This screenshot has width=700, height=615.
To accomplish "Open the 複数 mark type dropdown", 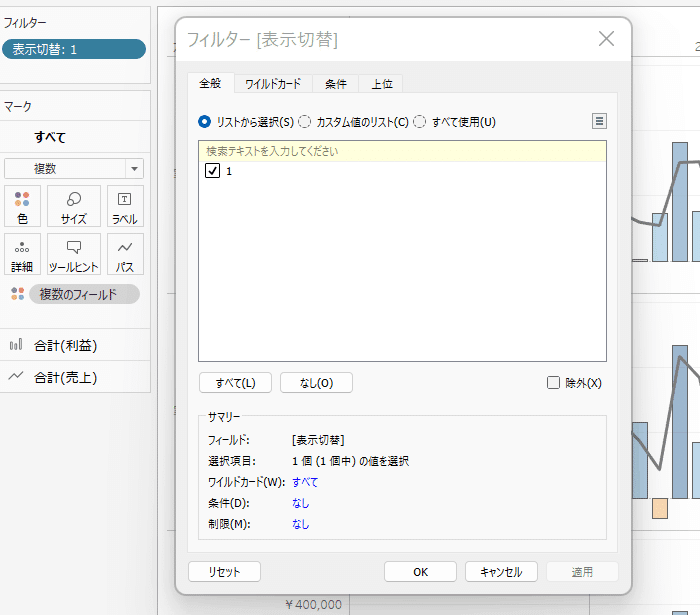I will [x=74, y=169].
